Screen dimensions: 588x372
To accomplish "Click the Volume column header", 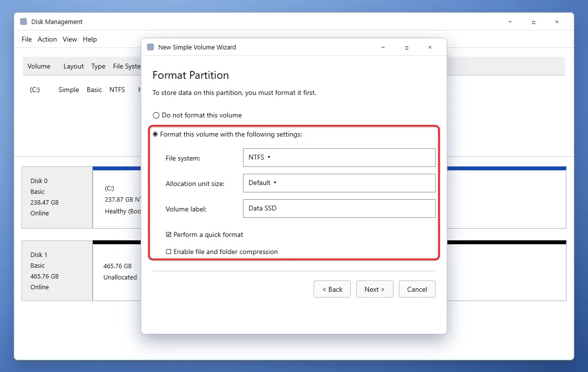I will (x=39, y=67).
